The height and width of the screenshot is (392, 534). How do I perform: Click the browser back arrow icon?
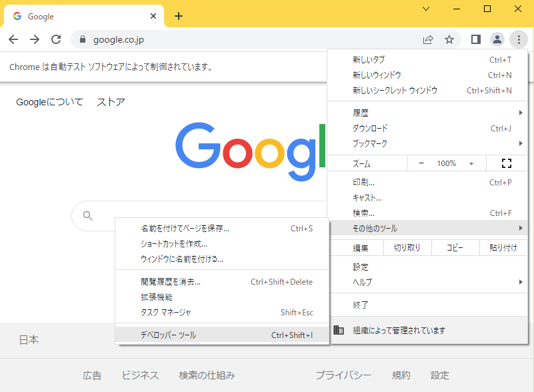click(13, 39)
